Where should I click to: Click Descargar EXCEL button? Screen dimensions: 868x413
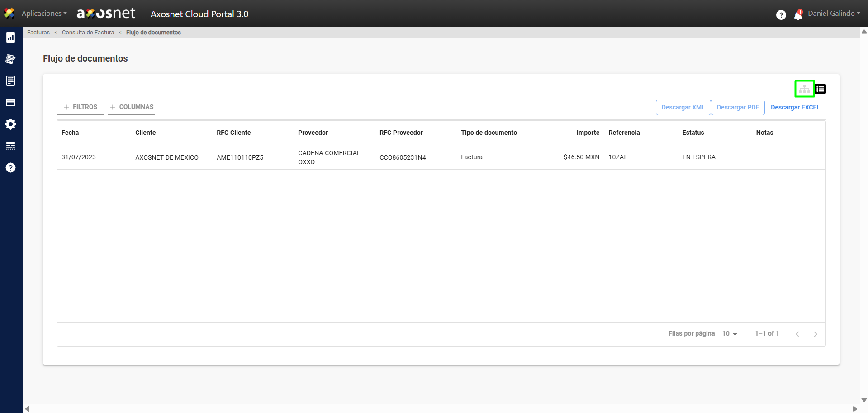tap(795, 108)
